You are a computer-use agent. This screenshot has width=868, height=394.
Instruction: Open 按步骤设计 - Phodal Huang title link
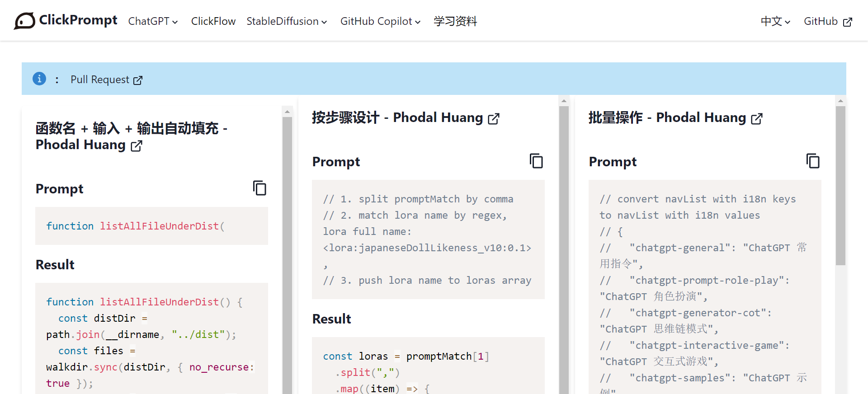tap(406, 117)
